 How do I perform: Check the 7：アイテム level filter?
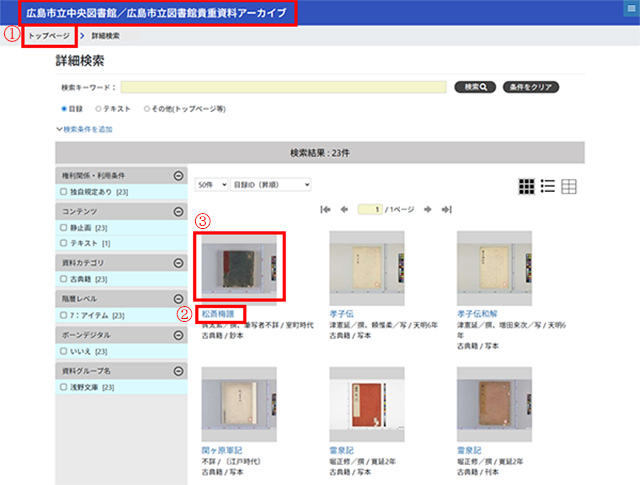click(63, 315)
